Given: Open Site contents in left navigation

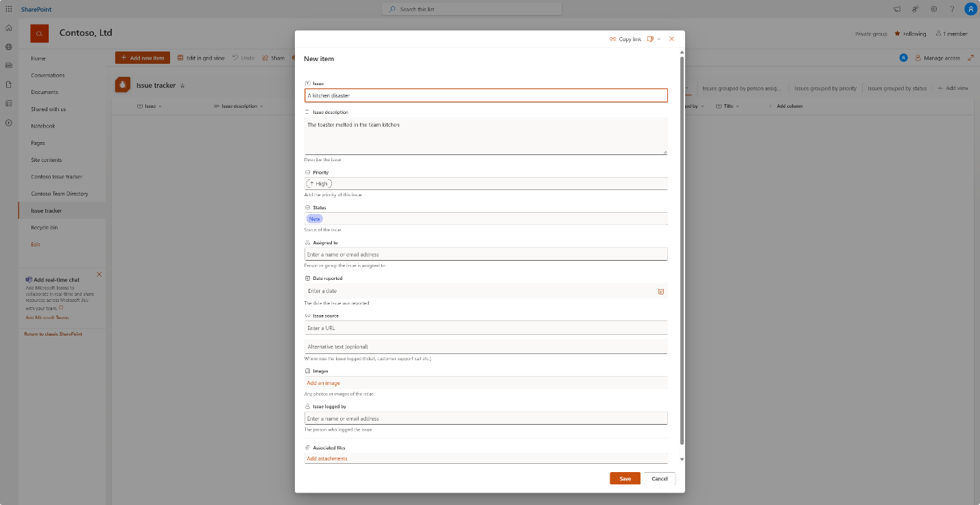Looking at the screenshot, I should pyautogui.click(x=47, y=160).
